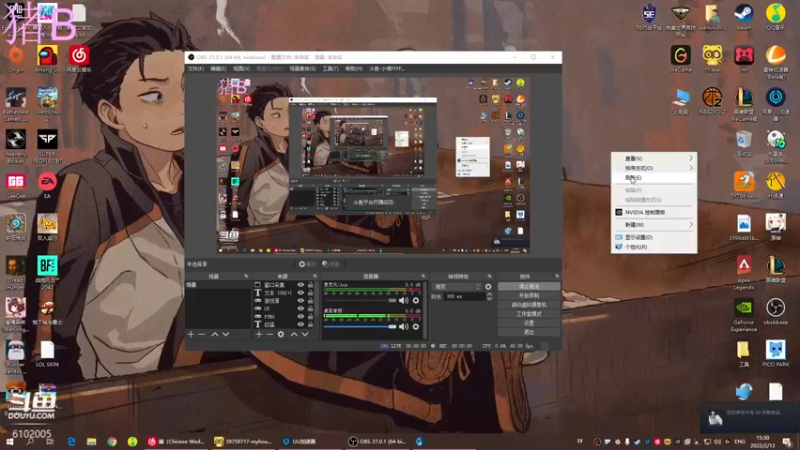Open the Steam desktop icon

click(744, 17)
